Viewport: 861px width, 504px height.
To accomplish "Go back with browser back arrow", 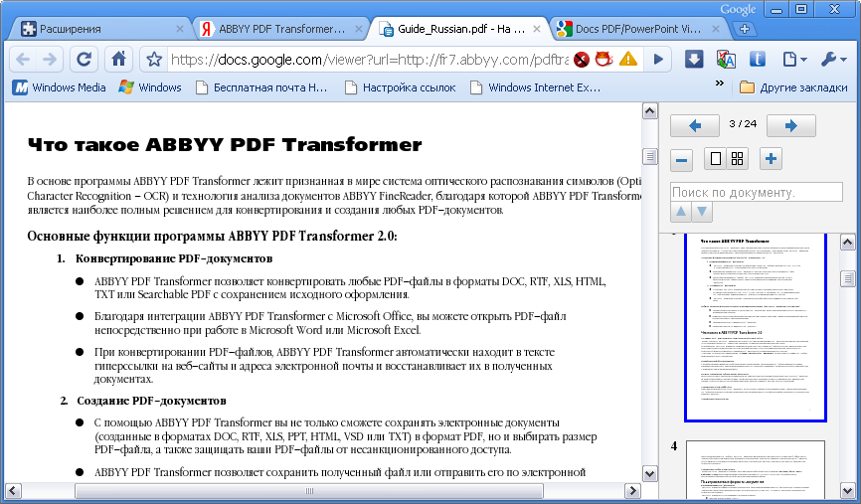I will (x=23, y=60).
